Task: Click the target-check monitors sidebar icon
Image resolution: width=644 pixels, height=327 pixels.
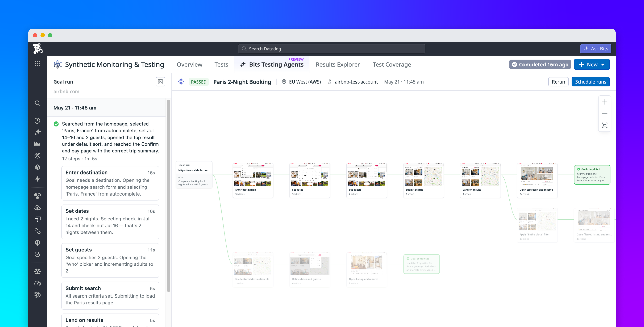Action: pyautogui.click(x=37, y=156)
